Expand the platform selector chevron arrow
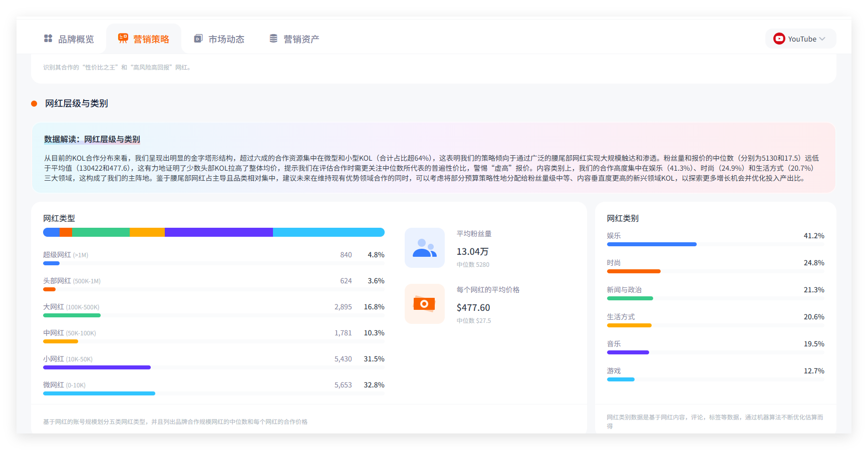Viewport: 868px width, 450px height. coord(822,39)
